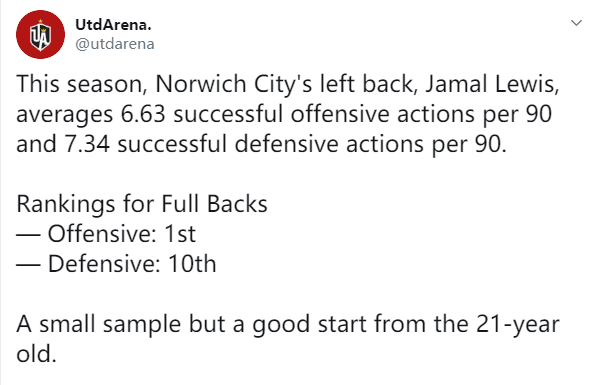Click the final word old. in tweet
This screenshot has height=385, width=596.
click(36, 354)
